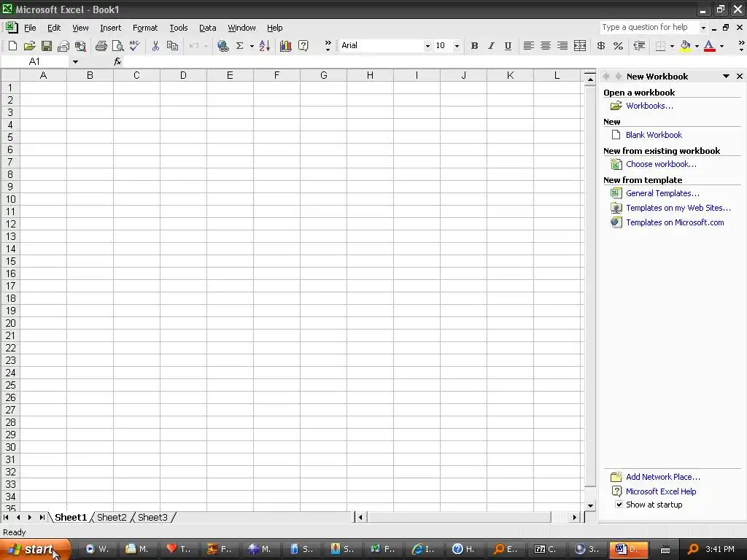
Task: Click the E-mail toolbar icon
Action: pyautogui.click(x=63, y=46)
